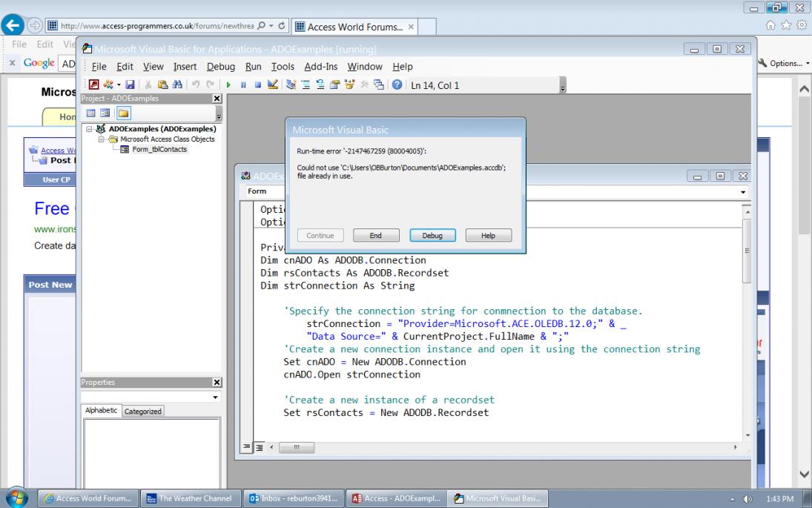This screenshot has height=508, width=812.
Task: Open the Edit menu in VBA editor
Action: coord(125,66)
